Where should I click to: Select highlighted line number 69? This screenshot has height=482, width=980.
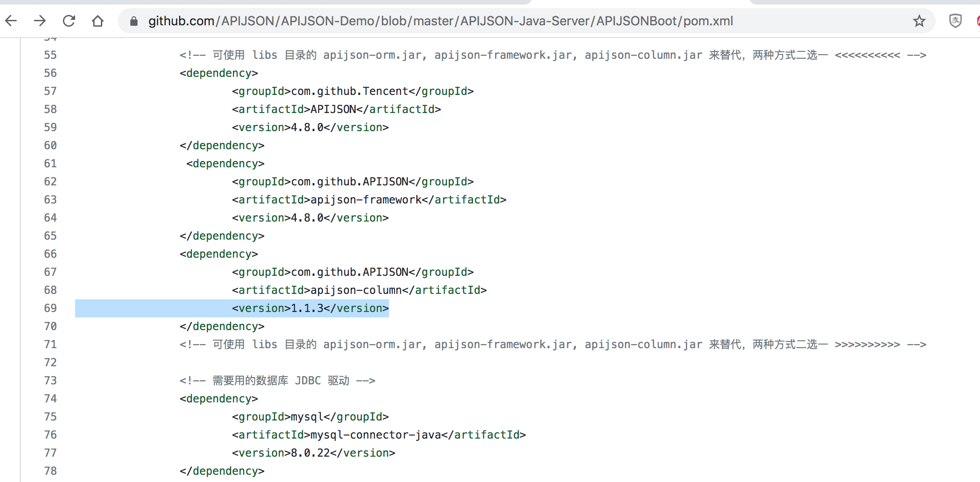tap(50, 308)
